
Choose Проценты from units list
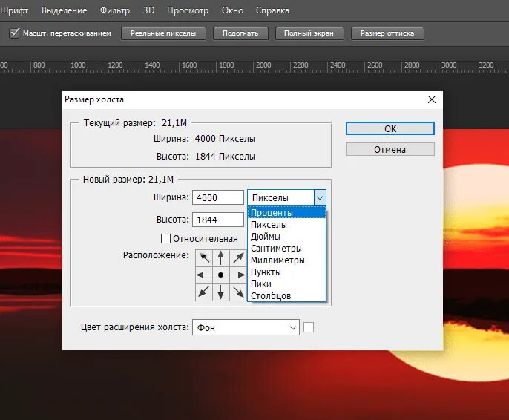286,212
